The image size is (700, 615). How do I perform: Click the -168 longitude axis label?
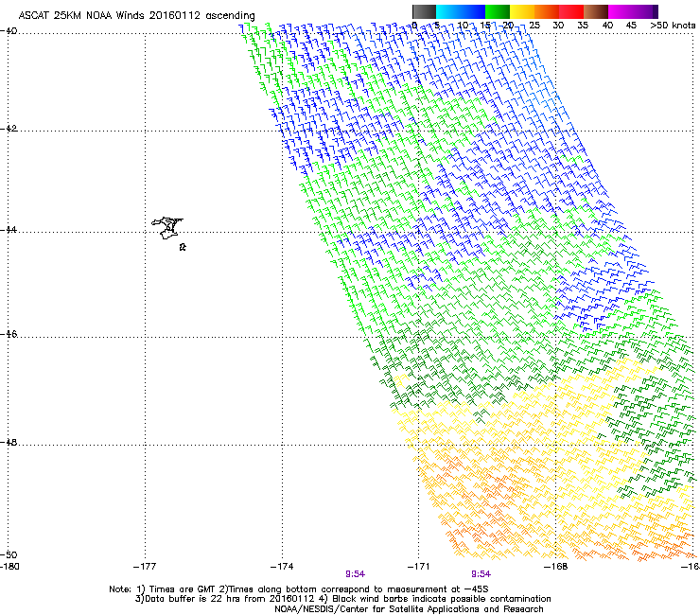tap(556, 567)
